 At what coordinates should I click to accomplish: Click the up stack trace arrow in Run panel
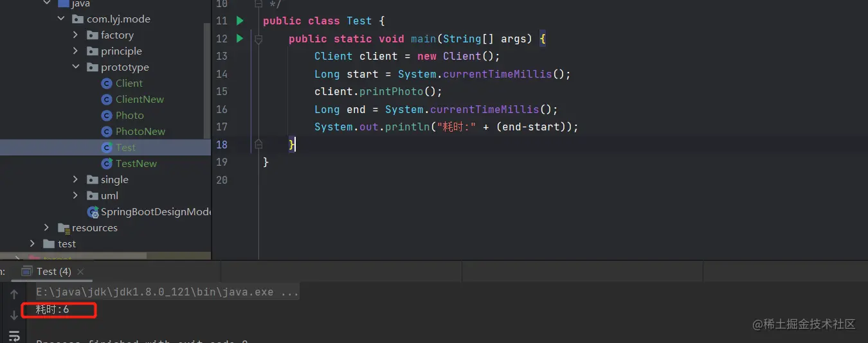[14, 294]
